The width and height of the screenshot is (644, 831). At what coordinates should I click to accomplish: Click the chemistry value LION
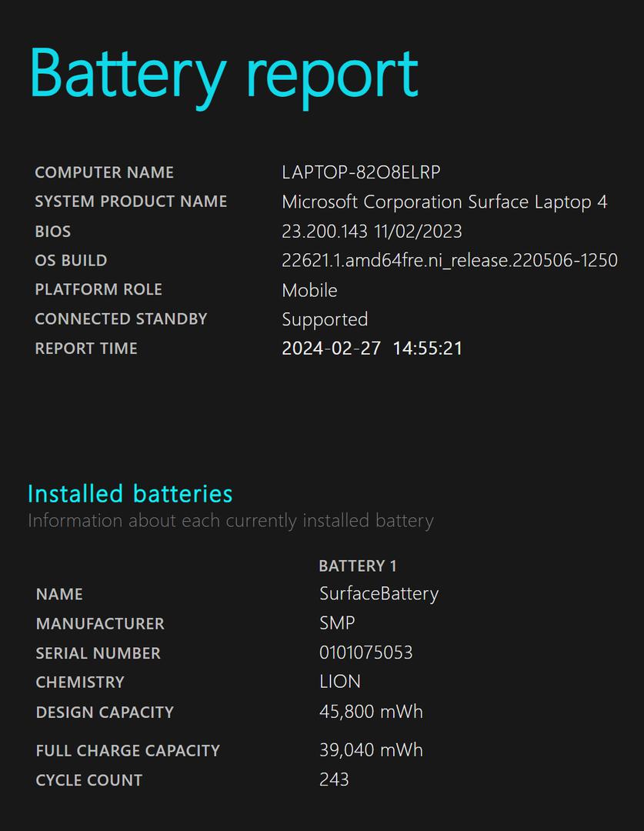pyautogui.click(x=340, y=682)
